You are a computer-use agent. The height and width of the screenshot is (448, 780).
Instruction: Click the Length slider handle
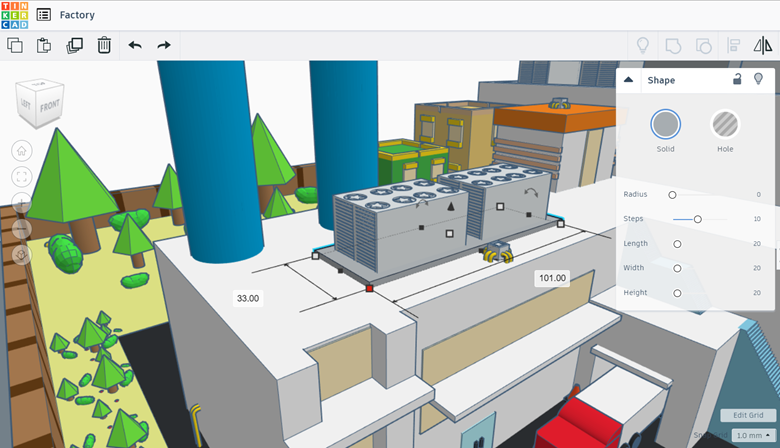[x=677, y=244]
